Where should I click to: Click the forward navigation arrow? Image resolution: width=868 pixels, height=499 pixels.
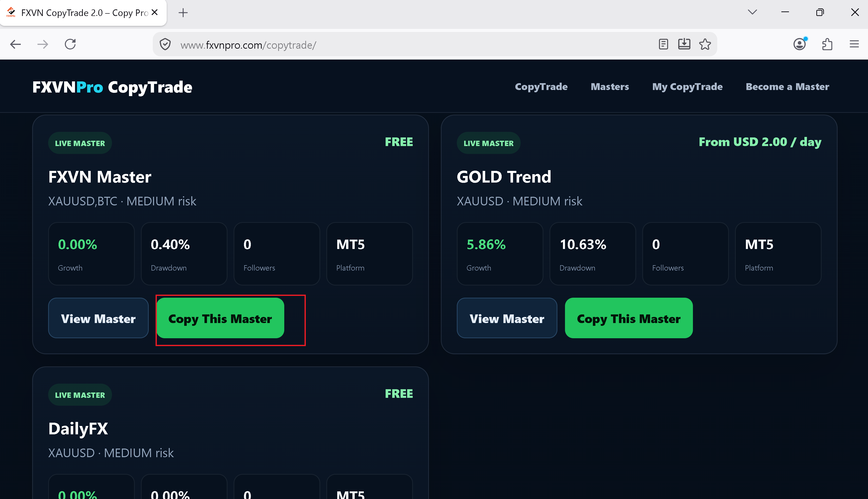point(43,44)
